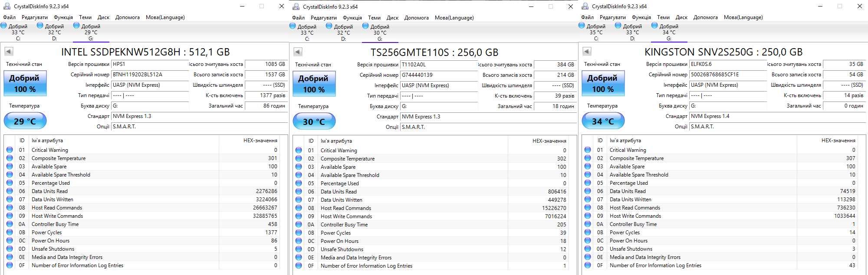Select error log entries row valued 43

coord(720,265)
